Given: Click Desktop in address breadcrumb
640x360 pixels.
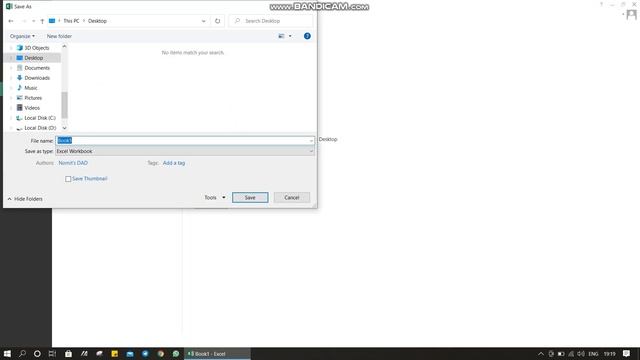Looking at the screenshot, I should click(98, 21).
